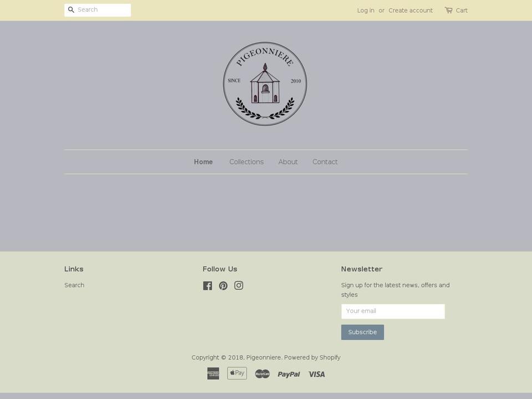The height and width of the screenshot is (399, 532).
Task: Click the Pigeonniere logo
Action: click(265, 84)
